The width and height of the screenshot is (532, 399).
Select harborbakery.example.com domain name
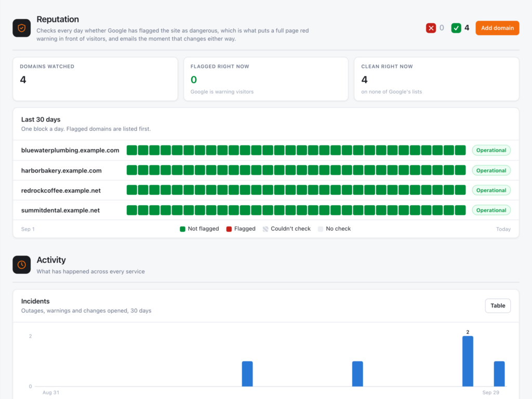pyautogui.click(x=61, y=170)
